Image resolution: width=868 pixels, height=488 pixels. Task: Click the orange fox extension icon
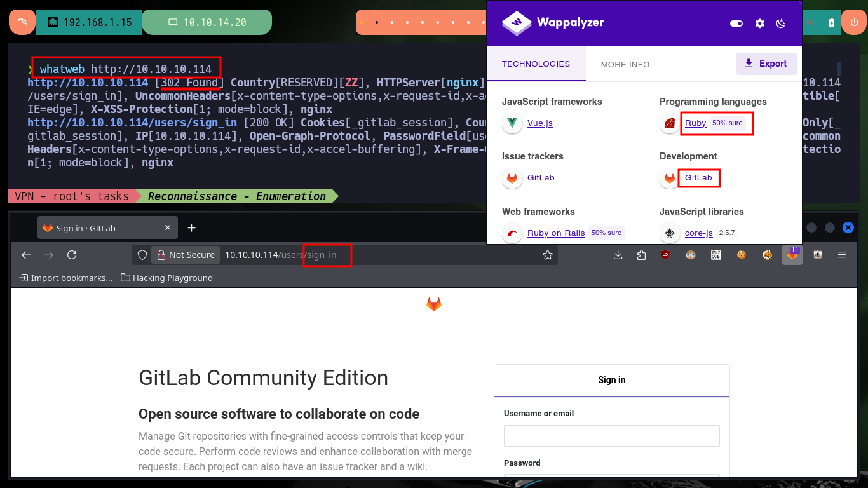[x=767, y=255]
